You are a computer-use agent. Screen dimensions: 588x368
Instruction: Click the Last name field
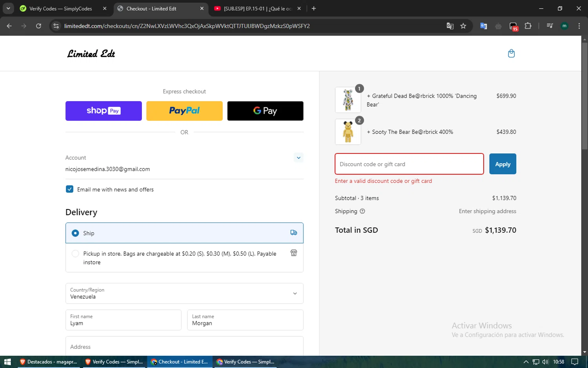(245, 320)
